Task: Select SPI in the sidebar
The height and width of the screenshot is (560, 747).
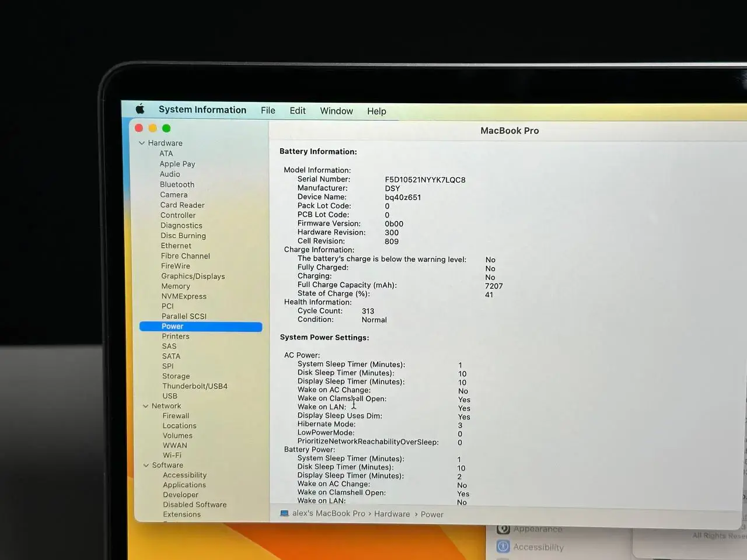Action: 168,366
